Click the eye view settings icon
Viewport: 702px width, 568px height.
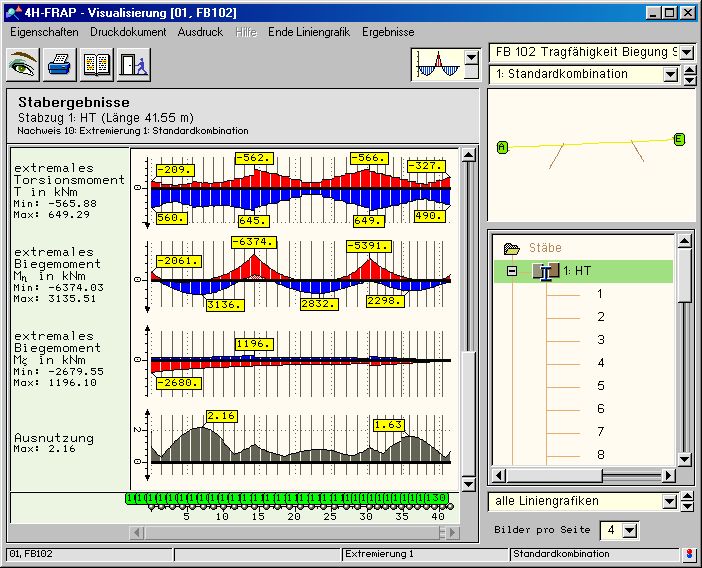pos(22,66)
